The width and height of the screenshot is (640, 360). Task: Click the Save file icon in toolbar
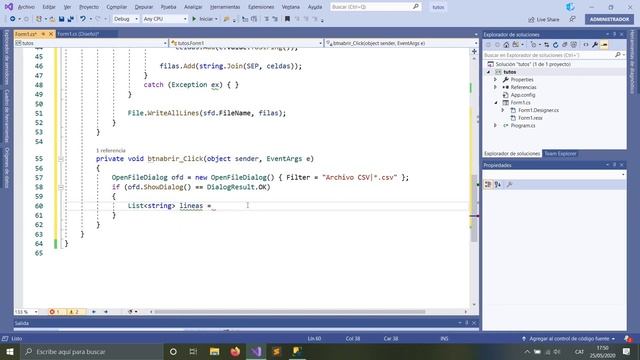61,19
